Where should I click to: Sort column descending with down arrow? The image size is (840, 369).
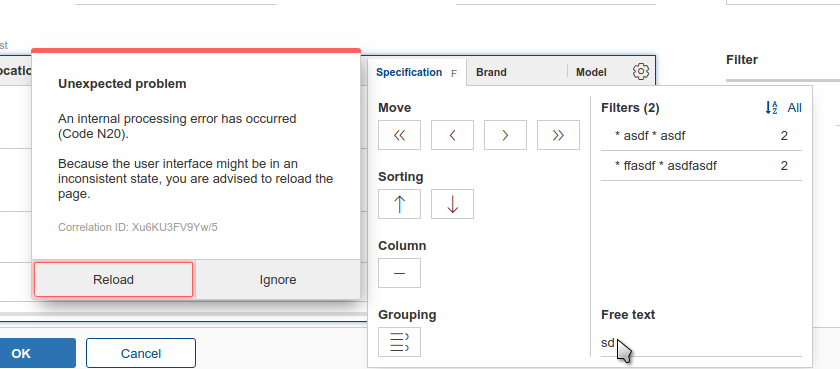452,204
